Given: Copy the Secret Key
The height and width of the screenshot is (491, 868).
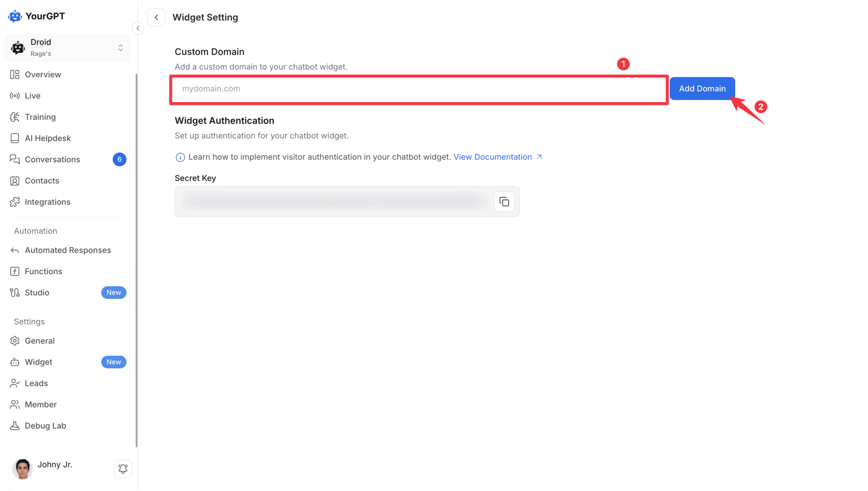Looking at the screenshot, I should (504, 201).
